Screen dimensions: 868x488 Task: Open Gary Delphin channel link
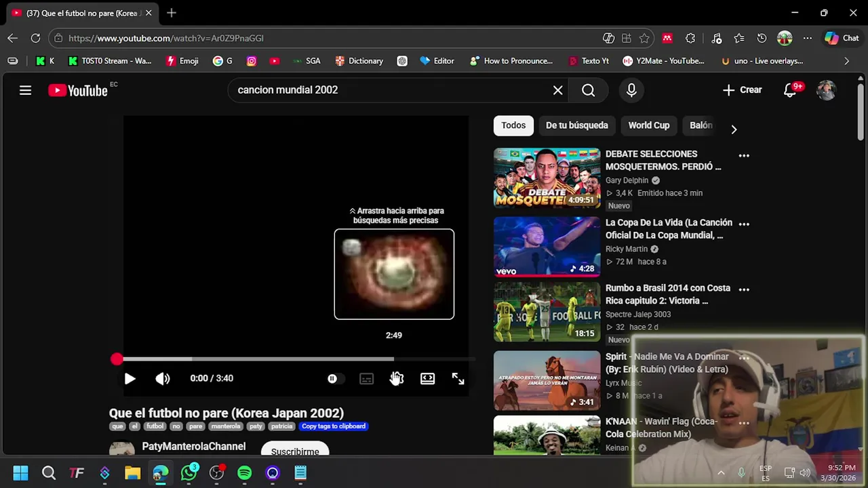[627, 180]
